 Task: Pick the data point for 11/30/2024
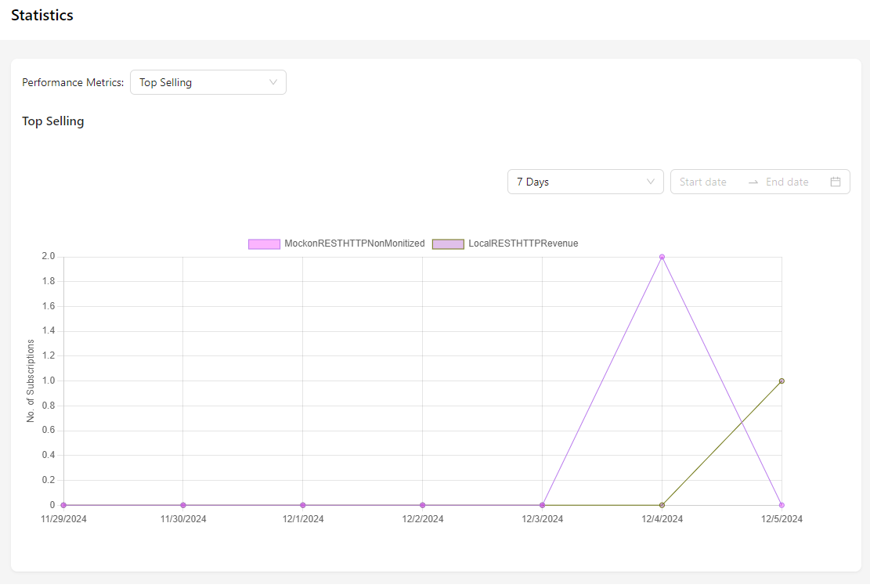coord(183,505)
